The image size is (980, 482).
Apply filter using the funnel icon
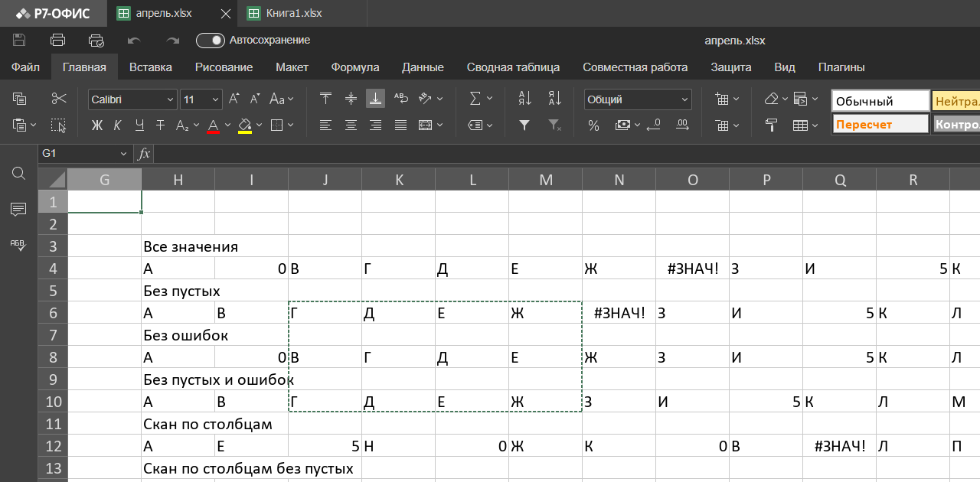[x=524, y=125]
